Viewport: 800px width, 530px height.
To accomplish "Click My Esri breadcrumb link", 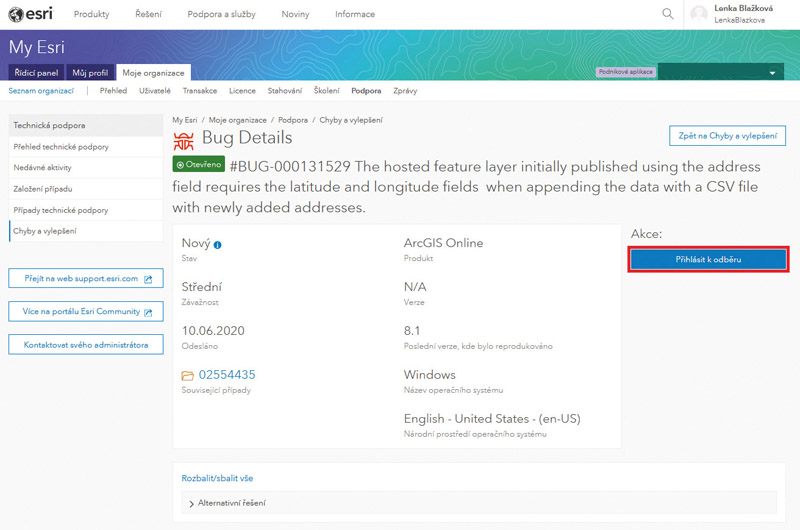I will 185,120.
